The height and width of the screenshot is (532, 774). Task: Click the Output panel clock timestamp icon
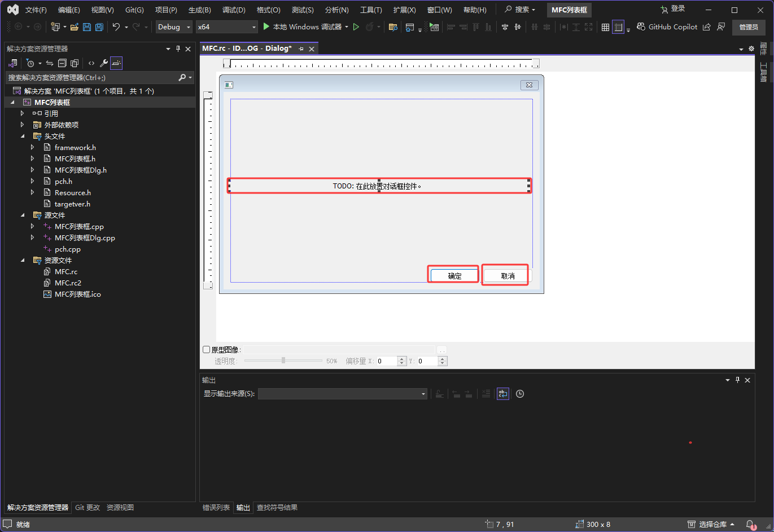point(520,394)
